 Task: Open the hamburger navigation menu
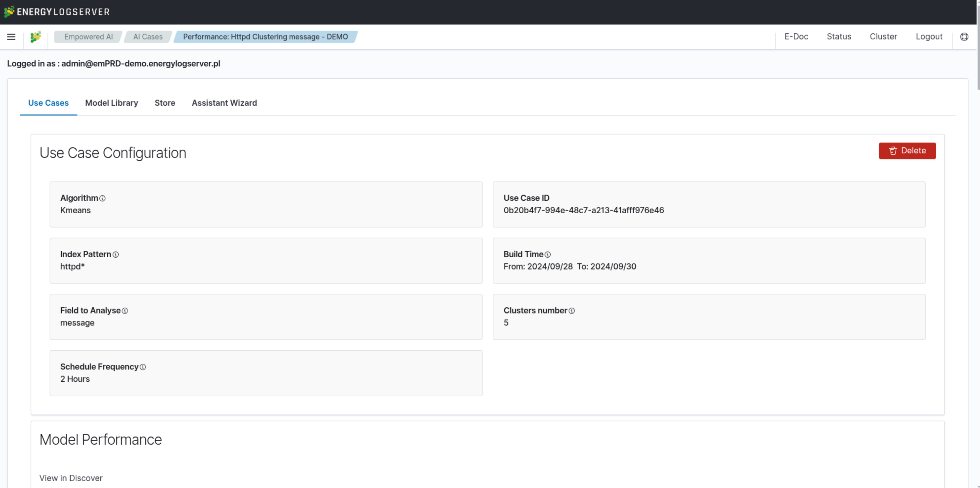pyautogui.click(x=11, y=37)
